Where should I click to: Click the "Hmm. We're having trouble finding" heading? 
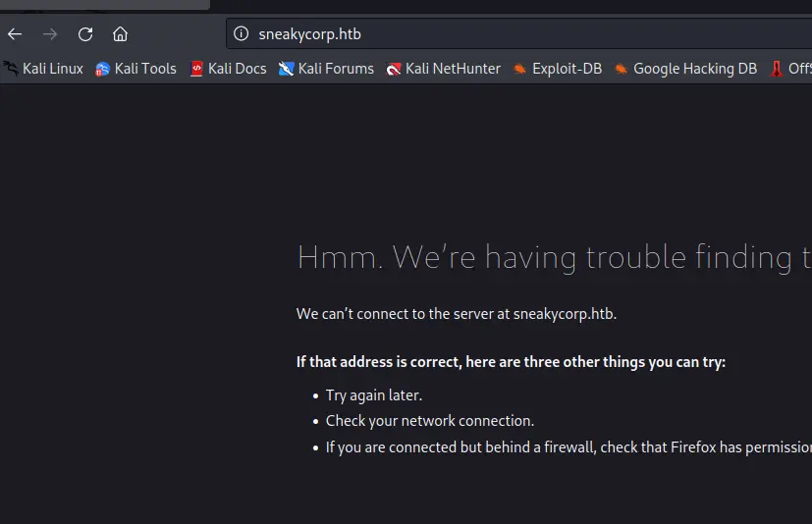[x=555, y=257]
